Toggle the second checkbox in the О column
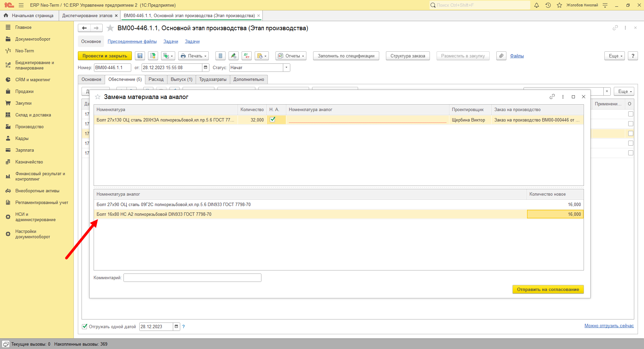Screen dimensions: 644x349 [x=631, y=124]
